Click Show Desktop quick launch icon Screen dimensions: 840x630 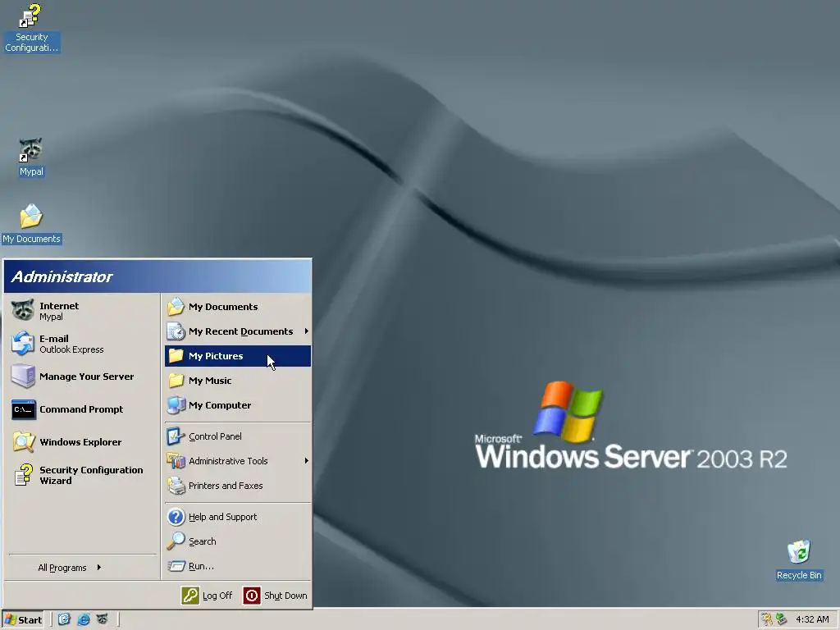coord(64,619)
